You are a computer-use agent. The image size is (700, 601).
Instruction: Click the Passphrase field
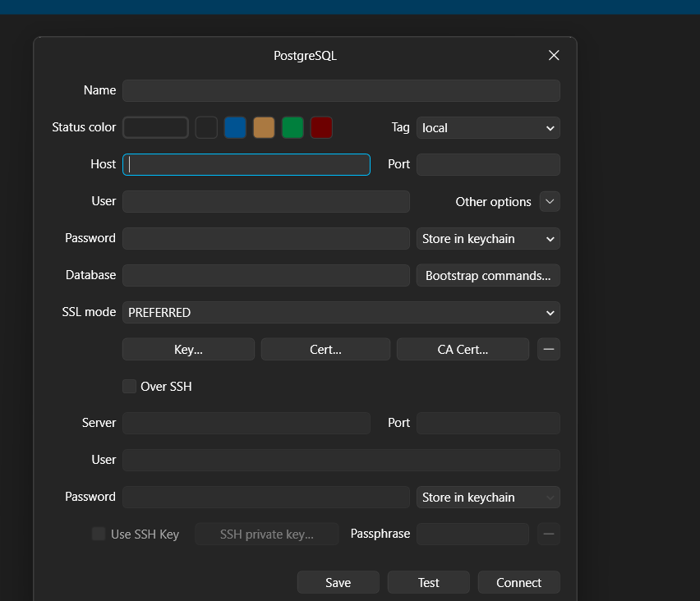point(472,534)
